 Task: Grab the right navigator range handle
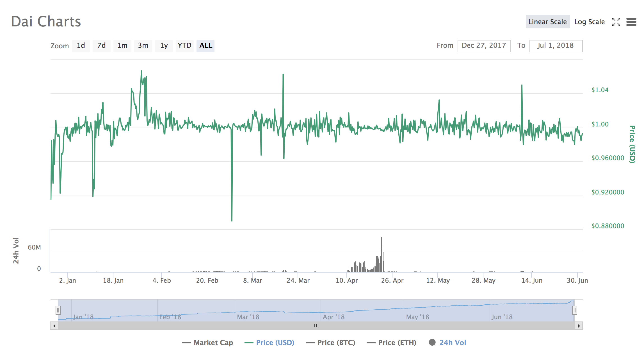pos(575,310)
